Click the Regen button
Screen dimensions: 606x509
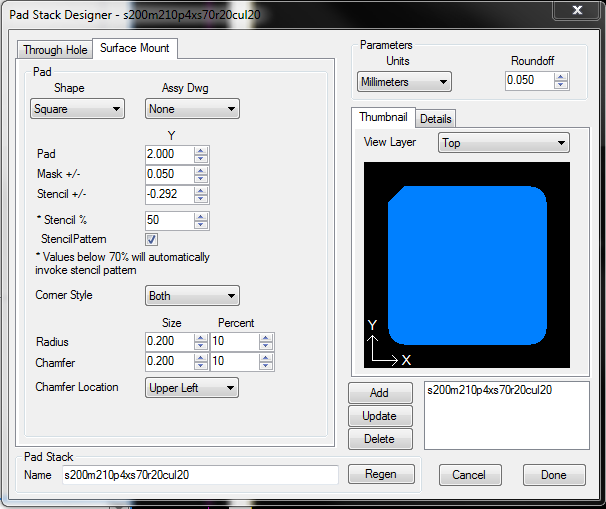coord(381,474)
